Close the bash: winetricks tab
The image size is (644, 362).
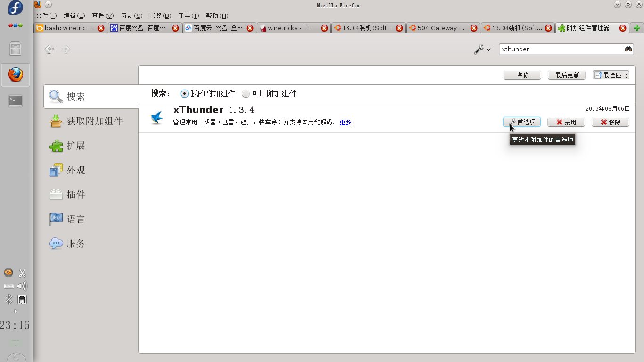point(100,28)
